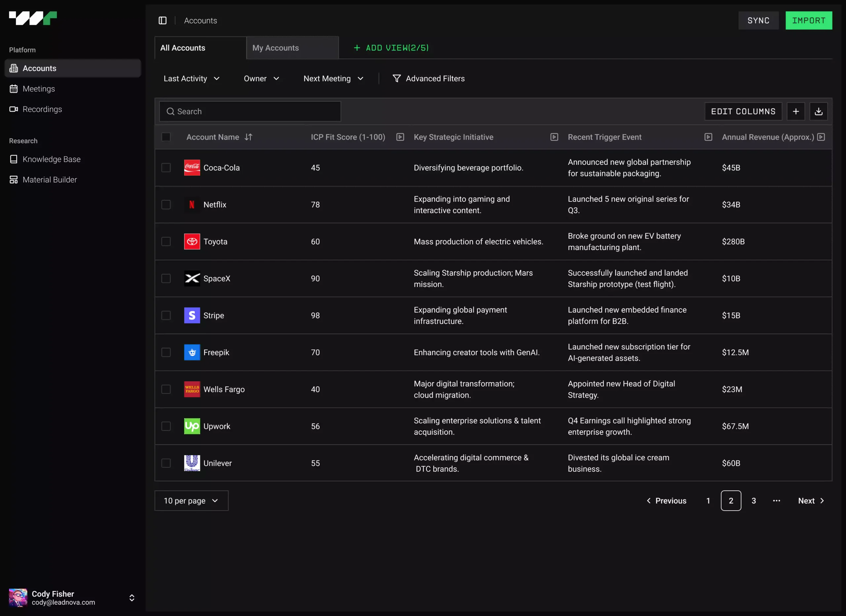Click the run icon beside Recent Trigger Event
Screen dimensions: 846x616
tap(708, 137)
